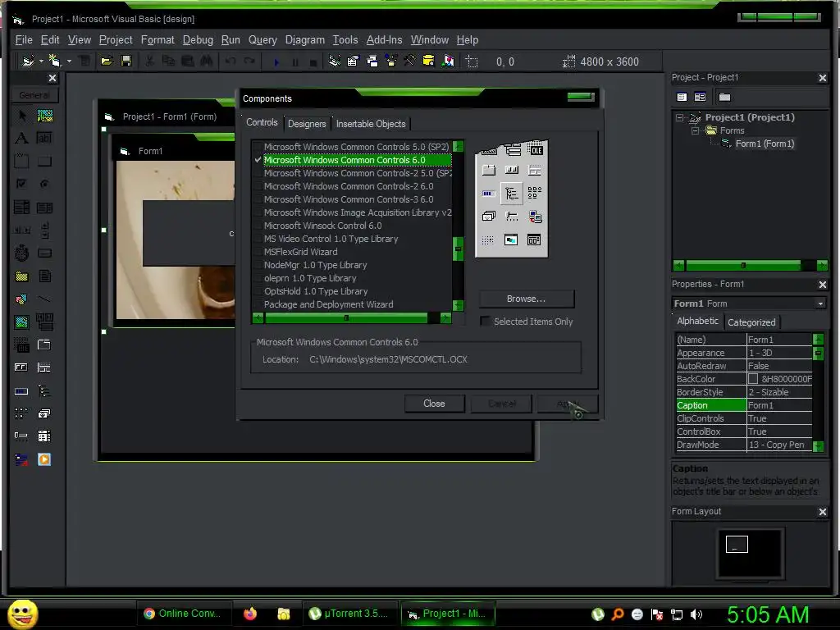Select the Image control tool
840x630 pixels.
pos(22,322)
